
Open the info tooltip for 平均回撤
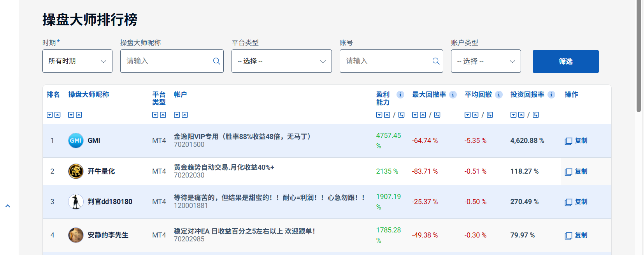(x=499, y=95)
